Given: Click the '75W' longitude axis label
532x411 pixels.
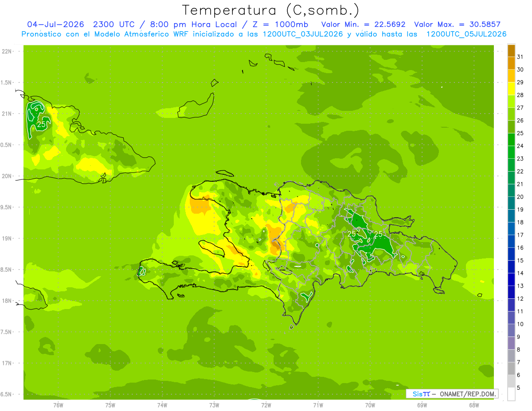Looking at the screenshot, I should (x=110, y=405).
